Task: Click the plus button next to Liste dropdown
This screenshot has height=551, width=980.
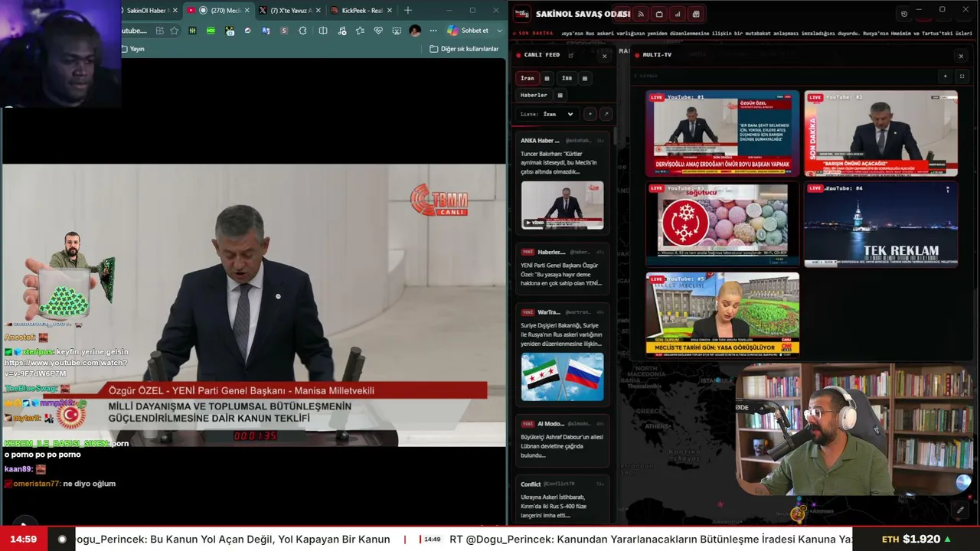Action: 590,114
